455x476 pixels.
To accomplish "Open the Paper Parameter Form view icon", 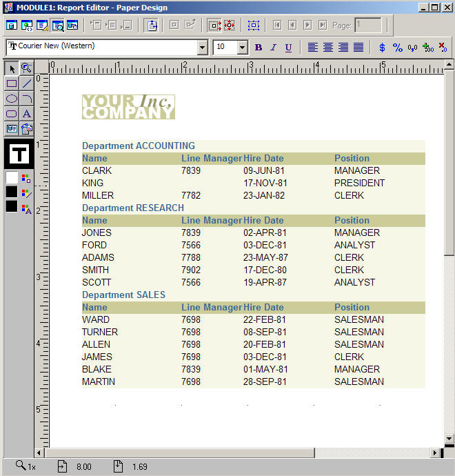I will (72, 26).
